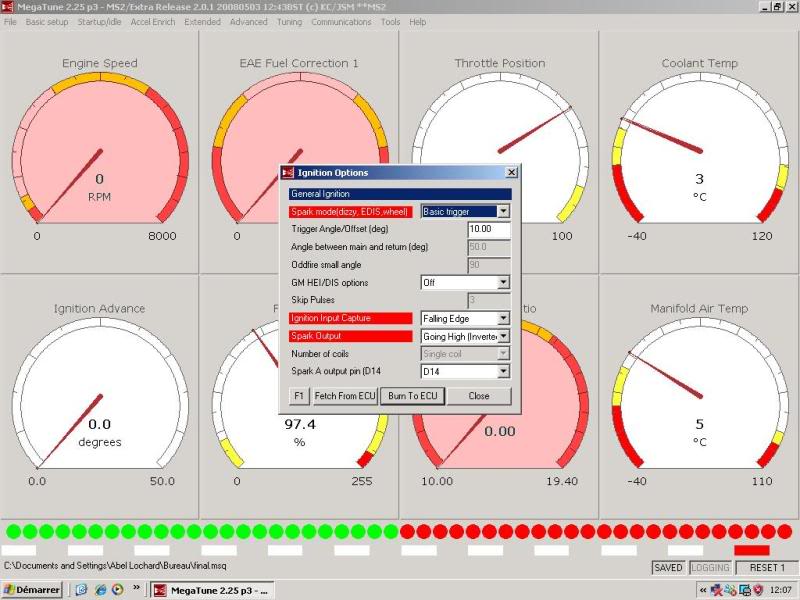
Task: Open the Startup/Idle menu
Action: tap(99, 22)
